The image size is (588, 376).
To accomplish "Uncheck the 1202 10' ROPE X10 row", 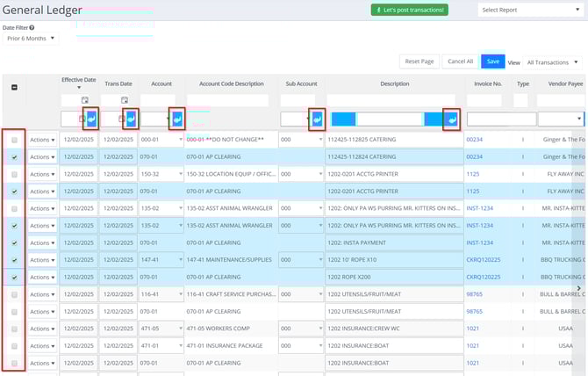I will 14,260.
